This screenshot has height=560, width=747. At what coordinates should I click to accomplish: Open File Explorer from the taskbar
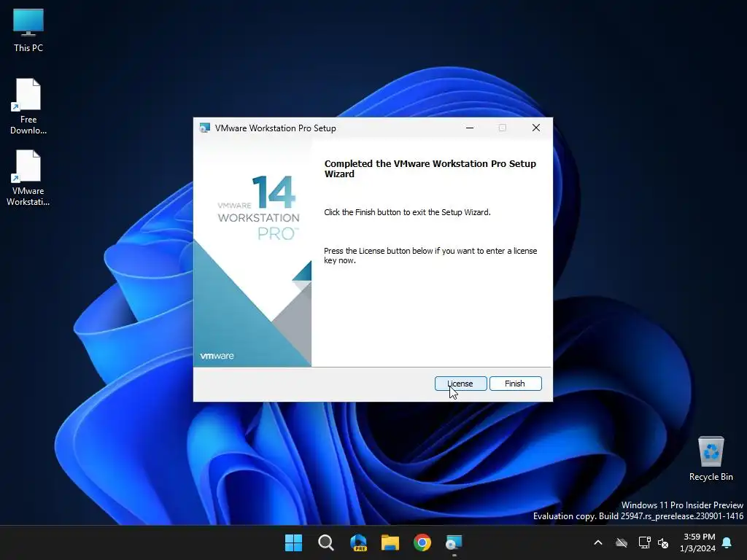(390, 542)
